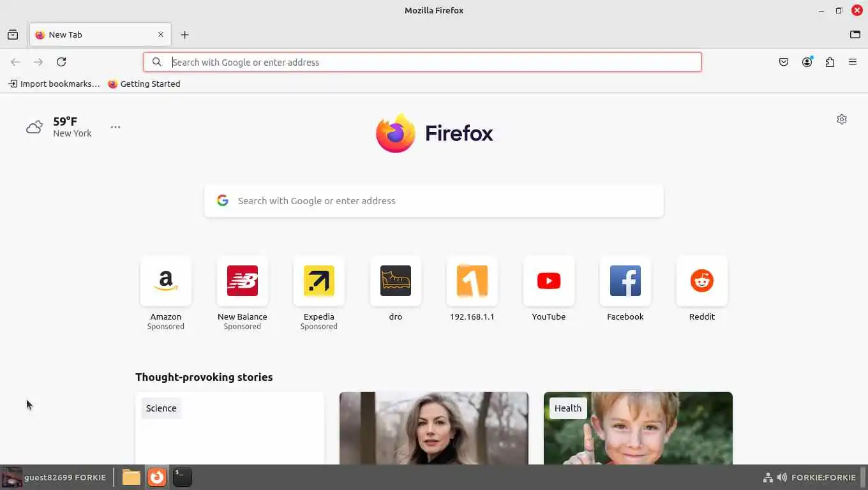Viewport: 868px width, 490px height.
Task: Click Firefox taskbar icon
Action: point(157,477)
